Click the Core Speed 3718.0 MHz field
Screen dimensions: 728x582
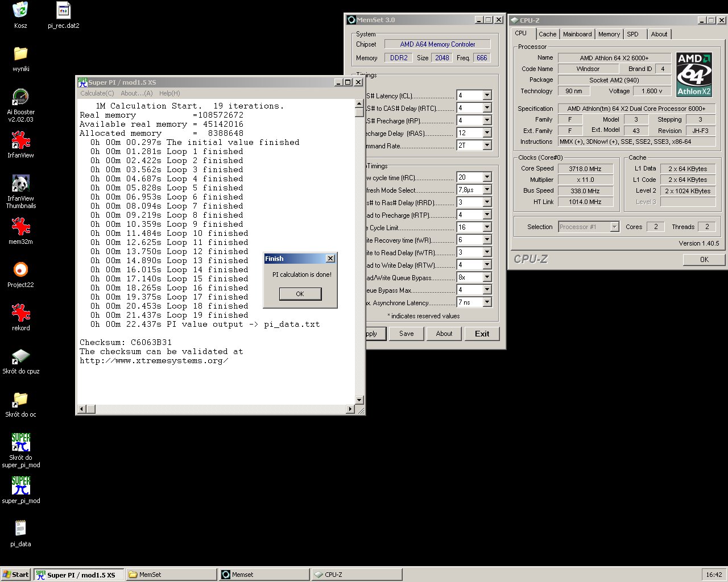pyautogui.click(x=585, y=169)
